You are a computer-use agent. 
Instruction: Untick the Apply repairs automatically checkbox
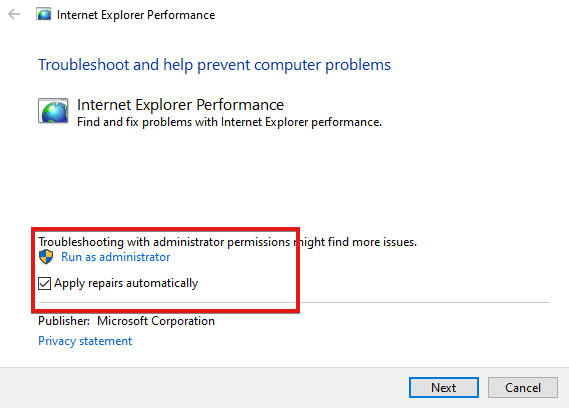[44, 283]
